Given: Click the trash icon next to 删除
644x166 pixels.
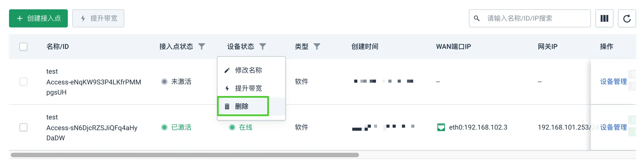Looking at the screenshot, I should 227,106.
